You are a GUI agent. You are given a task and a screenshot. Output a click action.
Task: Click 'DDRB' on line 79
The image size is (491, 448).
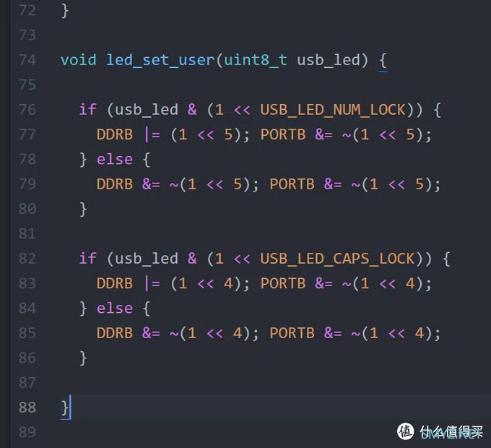click(x=115, y=184)
